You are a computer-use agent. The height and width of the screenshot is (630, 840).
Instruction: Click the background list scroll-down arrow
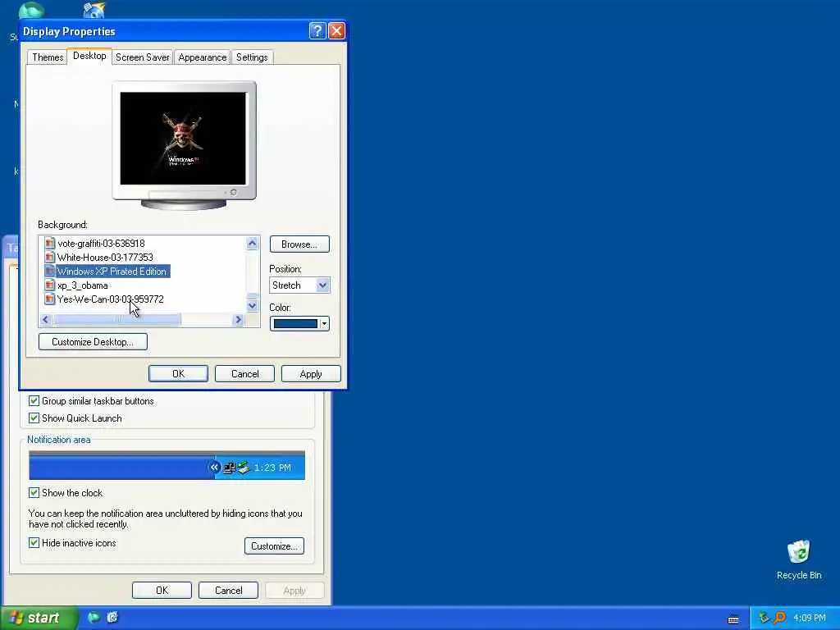[253, 306]
